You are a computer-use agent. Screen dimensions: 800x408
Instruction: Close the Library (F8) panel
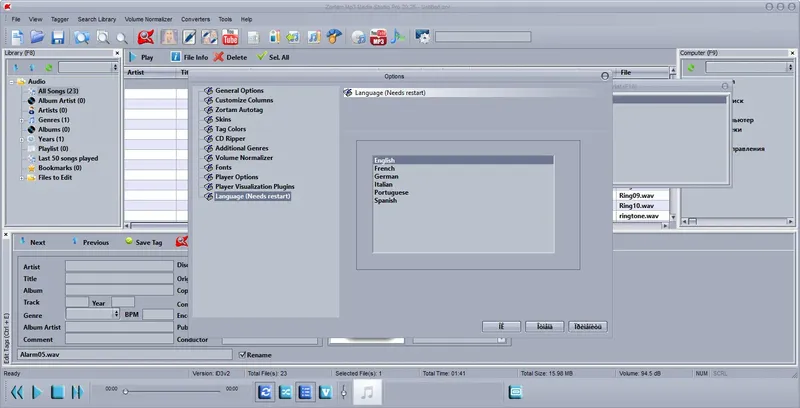(117, 53)
